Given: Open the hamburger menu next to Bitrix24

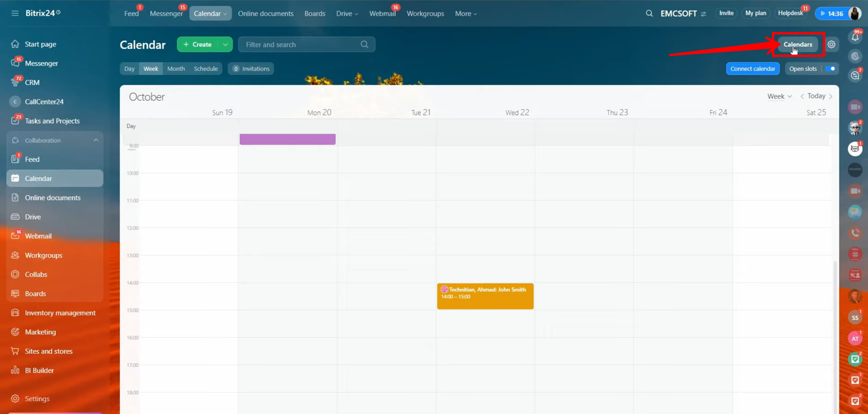Looking at the screenshot, I should point(15,13).
